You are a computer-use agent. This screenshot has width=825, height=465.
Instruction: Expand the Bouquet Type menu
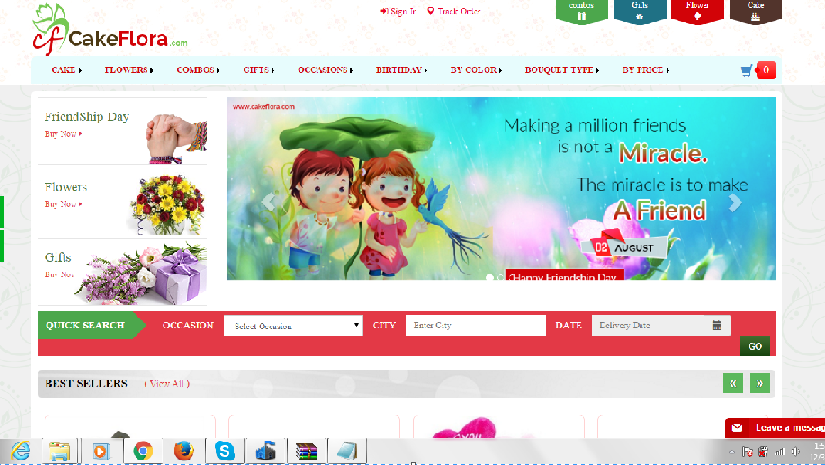(561, 70)
